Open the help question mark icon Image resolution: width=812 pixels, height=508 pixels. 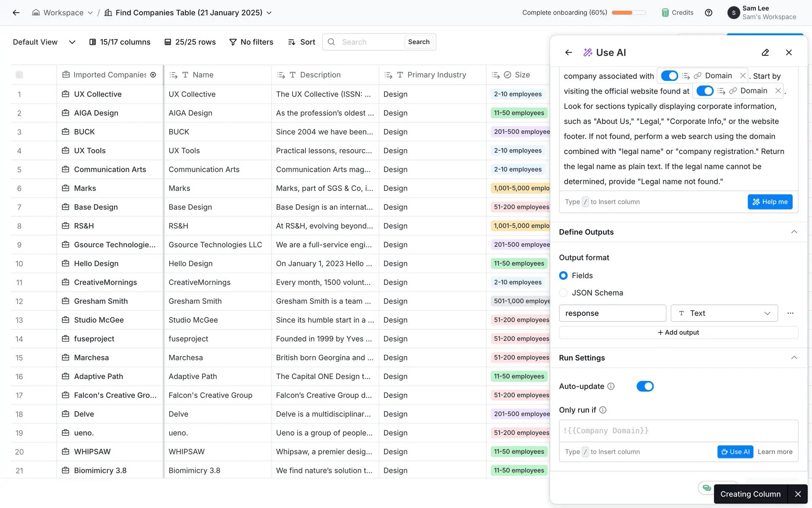(708, 13)
